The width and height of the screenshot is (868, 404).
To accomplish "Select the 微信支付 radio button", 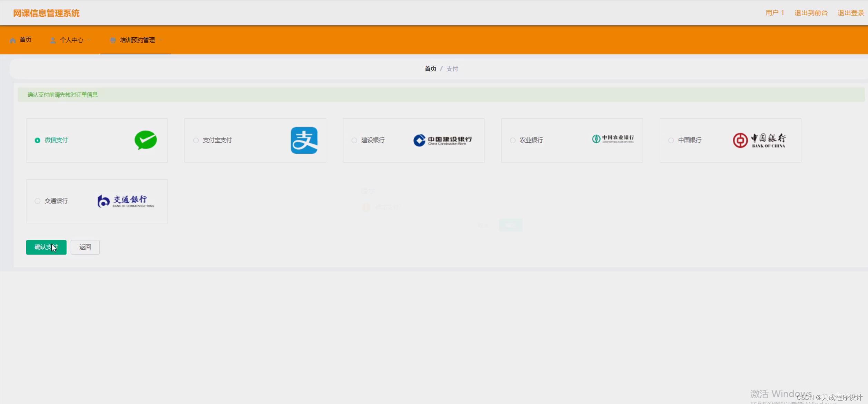I will 38,140.
